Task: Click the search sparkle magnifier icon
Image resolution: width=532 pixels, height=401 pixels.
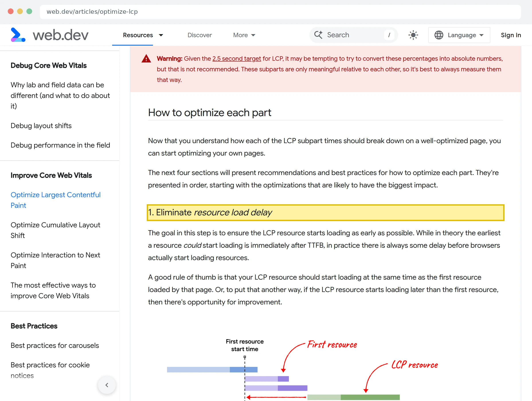Action: [319, 35]
